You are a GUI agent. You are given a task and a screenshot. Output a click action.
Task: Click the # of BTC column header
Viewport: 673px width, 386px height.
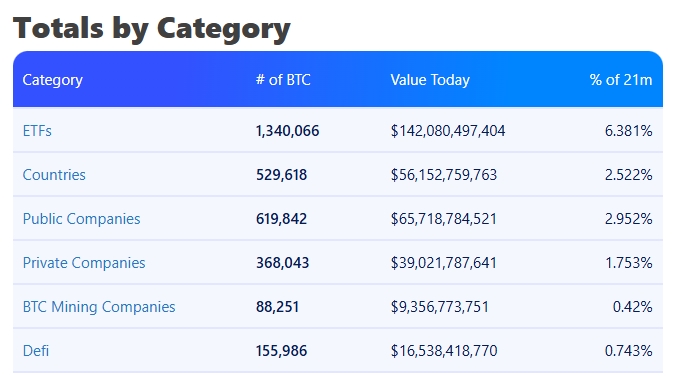click(283, 80)
